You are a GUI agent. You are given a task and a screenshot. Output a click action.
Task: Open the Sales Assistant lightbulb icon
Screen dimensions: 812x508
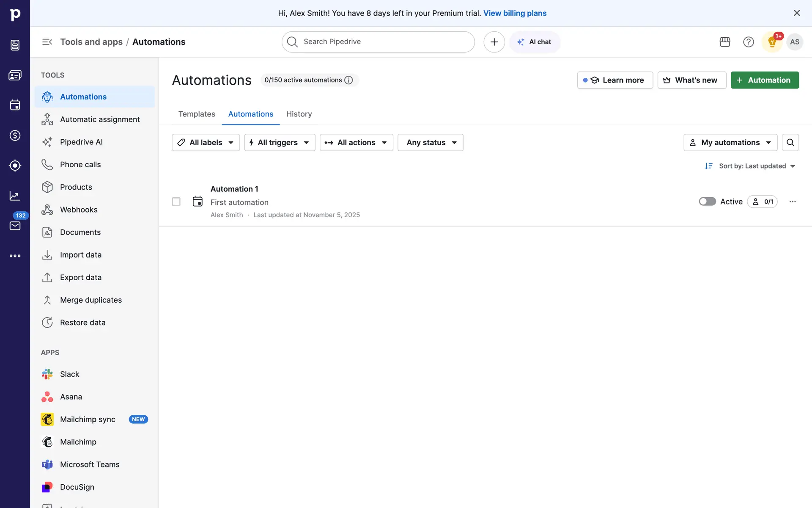[772, 42]
